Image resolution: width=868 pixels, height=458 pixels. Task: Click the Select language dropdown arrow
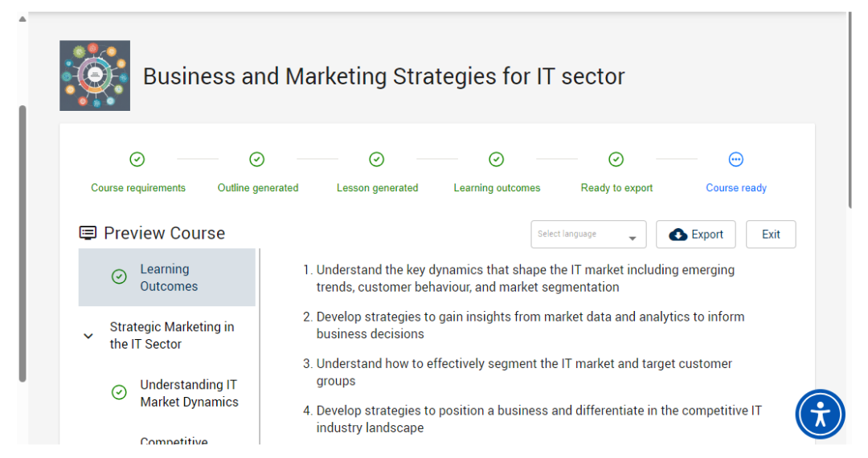633,239
